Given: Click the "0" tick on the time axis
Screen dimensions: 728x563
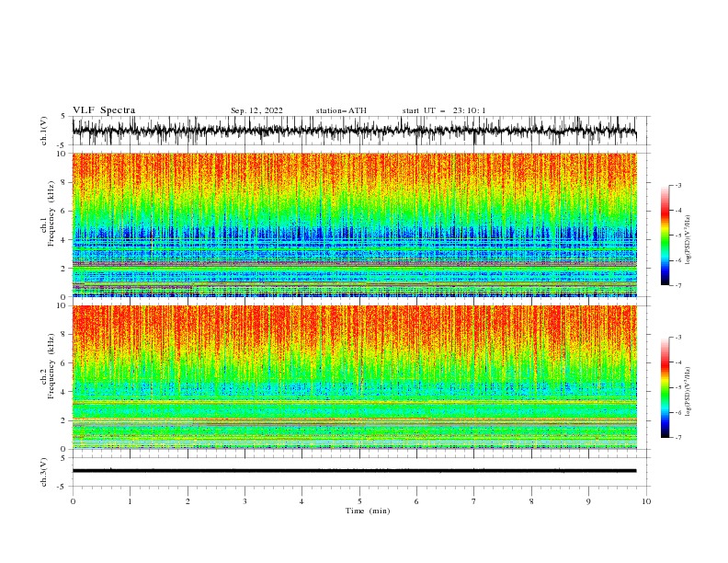Looking at the screenshot, I should coord(73,501).
